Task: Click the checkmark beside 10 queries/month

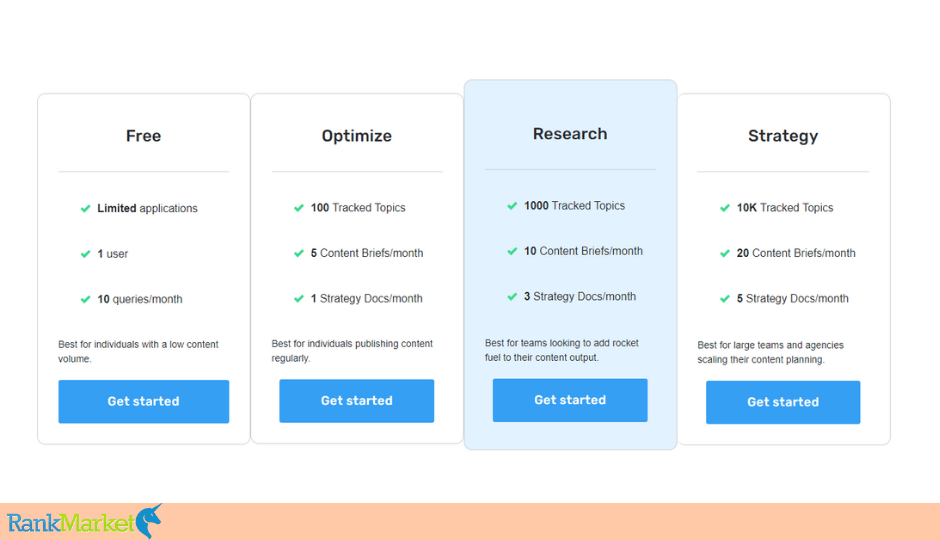Action: point(86,300)
